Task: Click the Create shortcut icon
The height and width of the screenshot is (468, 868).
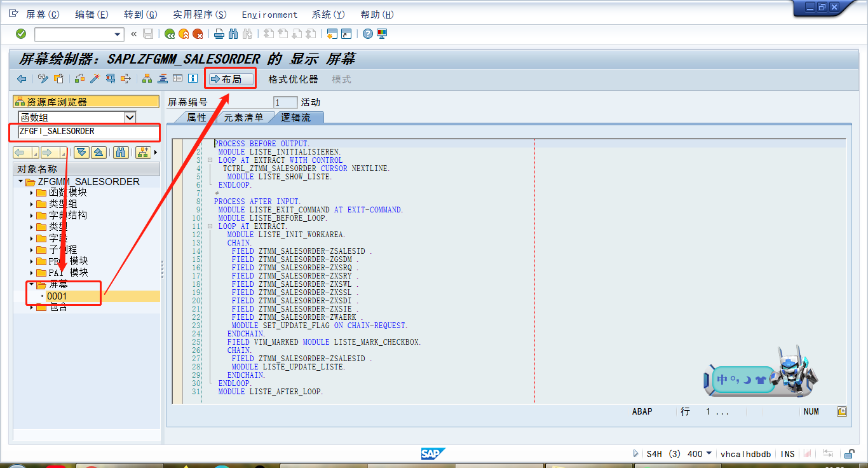Action: pos(346,34)
